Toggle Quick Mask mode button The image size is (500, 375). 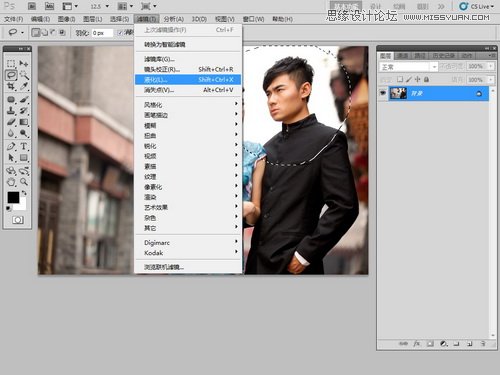click(x=18, y=220)
